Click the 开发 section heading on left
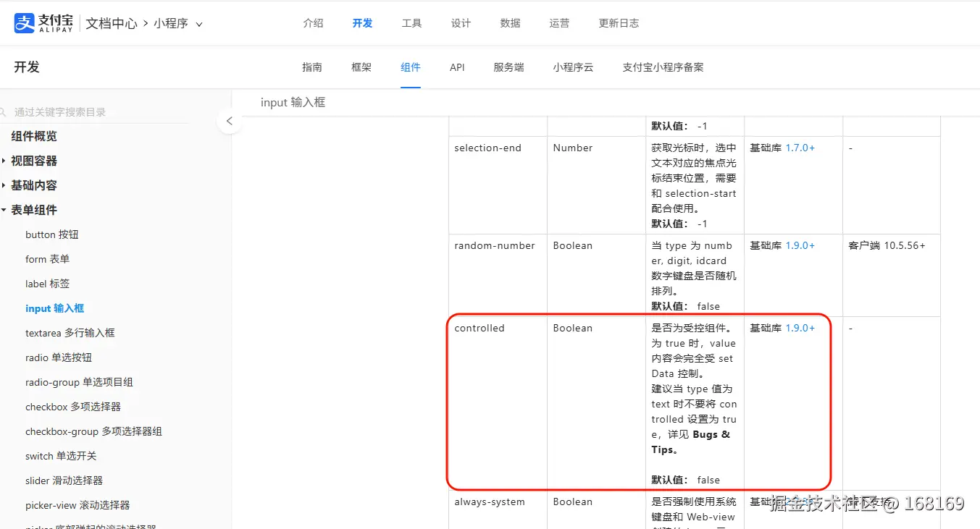The image size is (980, 529). [x=27, y=67]
